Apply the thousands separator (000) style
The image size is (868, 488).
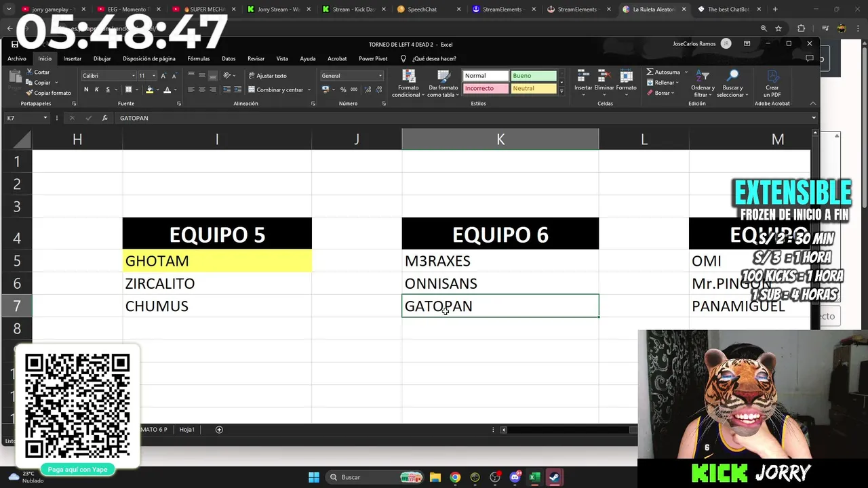click(x=354, y=89)
